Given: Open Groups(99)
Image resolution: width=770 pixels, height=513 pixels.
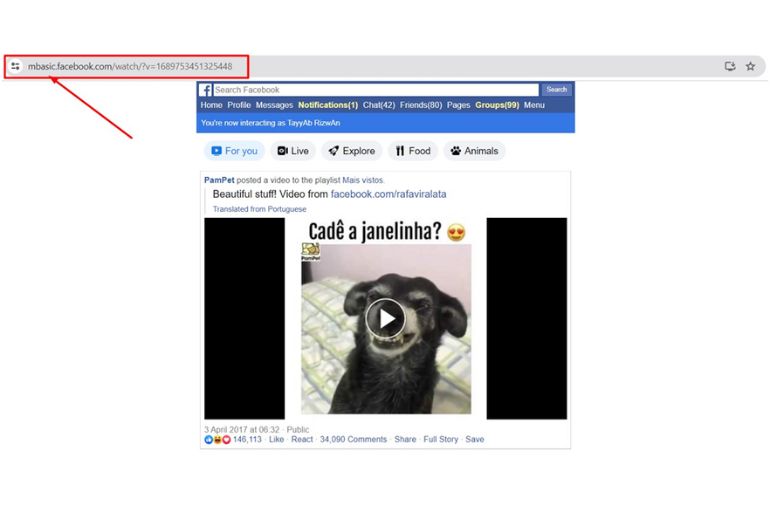Looking at the screenshot, I should point(497,105).
